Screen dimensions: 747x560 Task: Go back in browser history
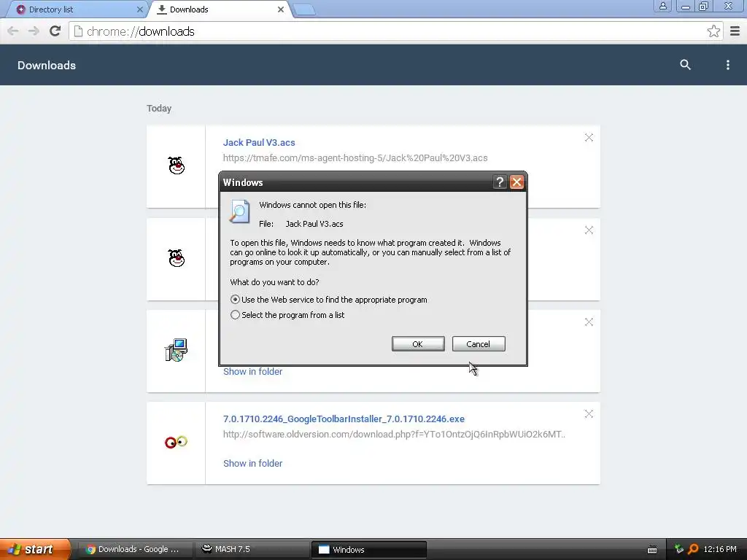tap(13, 31)
